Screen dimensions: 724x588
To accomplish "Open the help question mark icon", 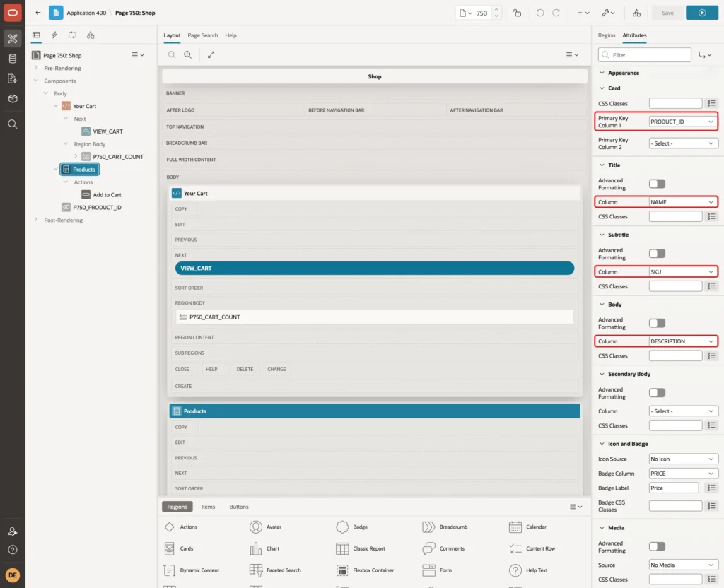I will 13,550.
